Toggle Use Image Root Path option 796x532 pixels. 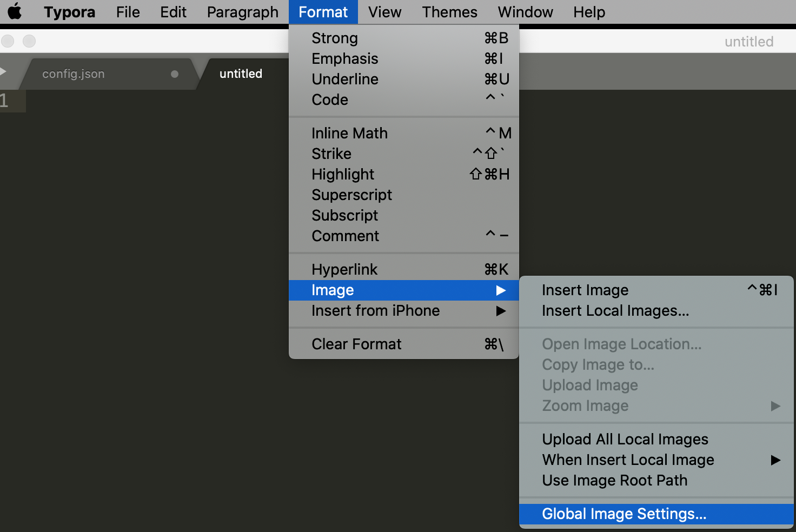614,481
